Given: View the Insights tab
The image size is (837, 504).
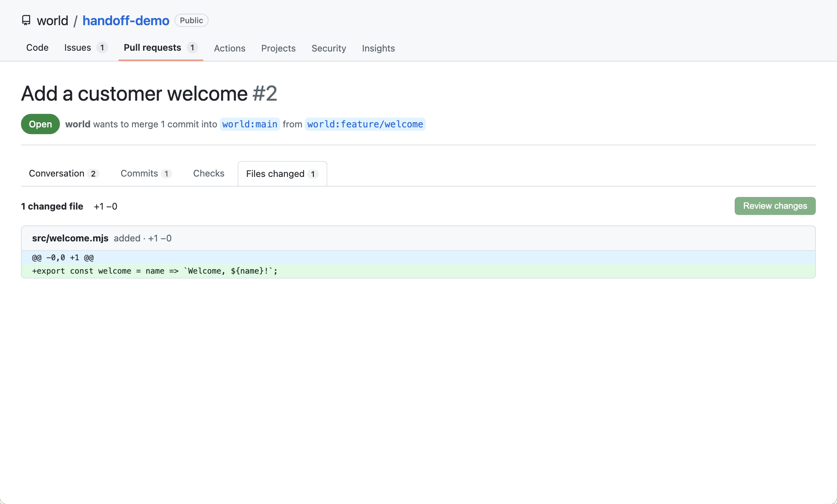Looking at the screenshot, I should tap(378, 48).
